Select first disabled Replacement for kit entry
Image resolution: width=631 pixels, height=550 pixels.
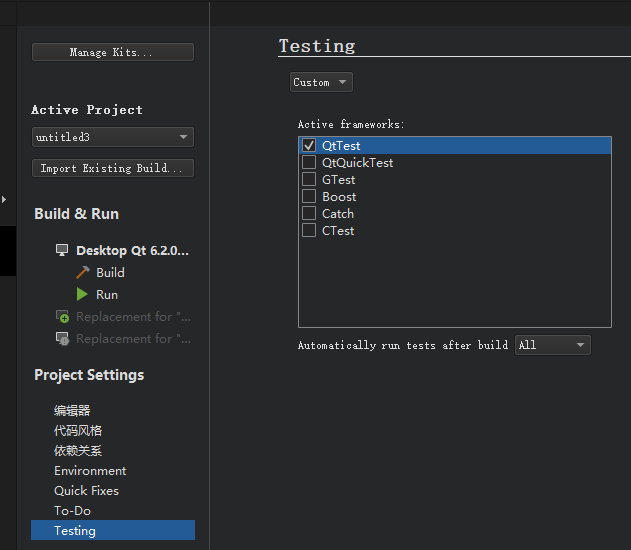133,317
